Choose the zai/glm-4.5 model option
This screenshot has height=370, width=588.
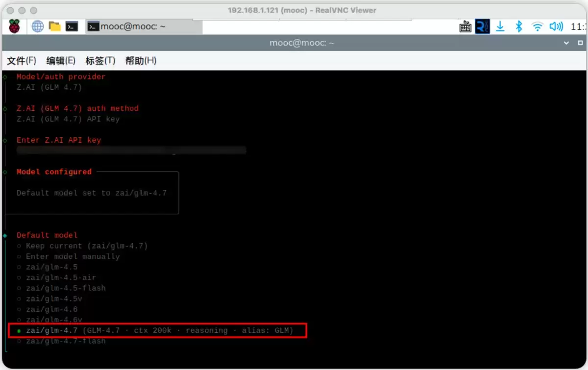tap(47, 267)
